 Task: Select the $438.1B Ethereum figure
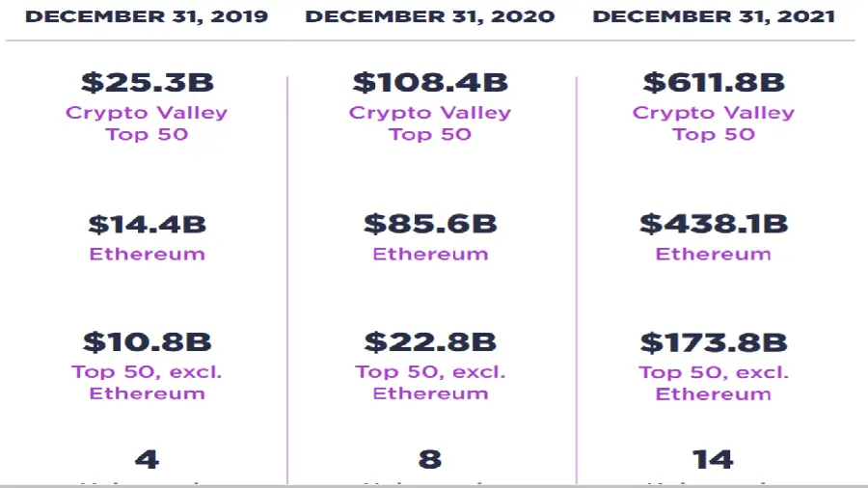pyautogui.click(x=714, y=225)
